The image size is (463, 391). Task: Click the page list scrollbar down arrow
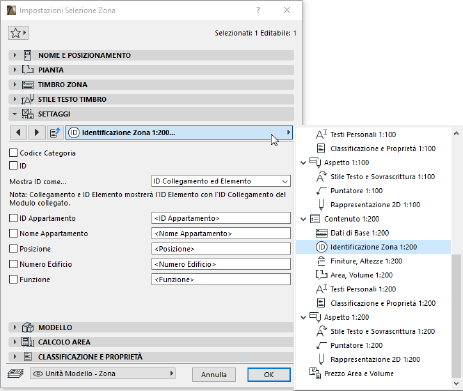(x=456, y=384)
